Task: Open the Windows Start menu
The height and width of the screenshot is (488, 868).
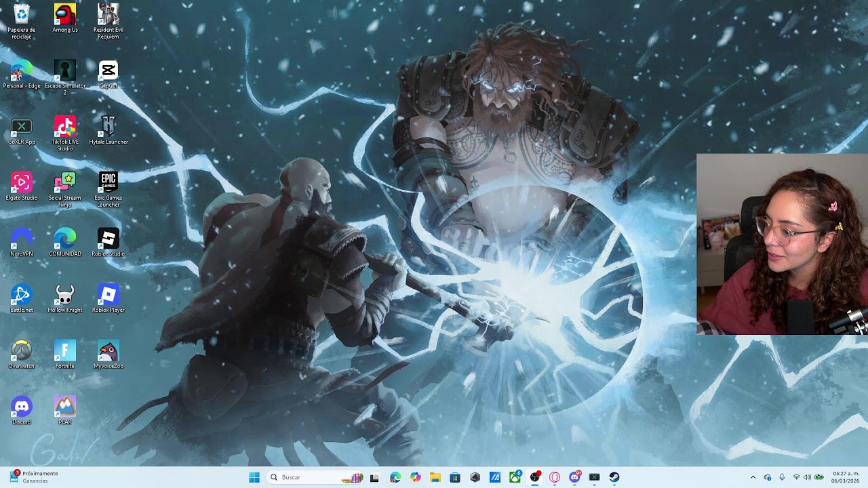Action: click(254, 477)
